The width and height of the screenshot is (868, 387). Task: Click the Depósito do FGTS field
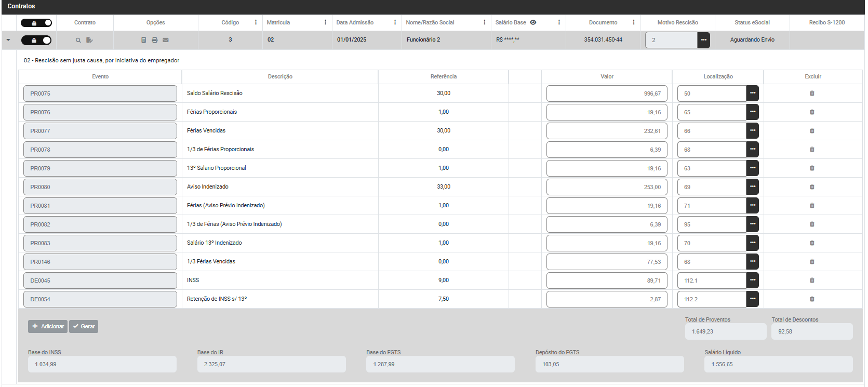(610, 364)
